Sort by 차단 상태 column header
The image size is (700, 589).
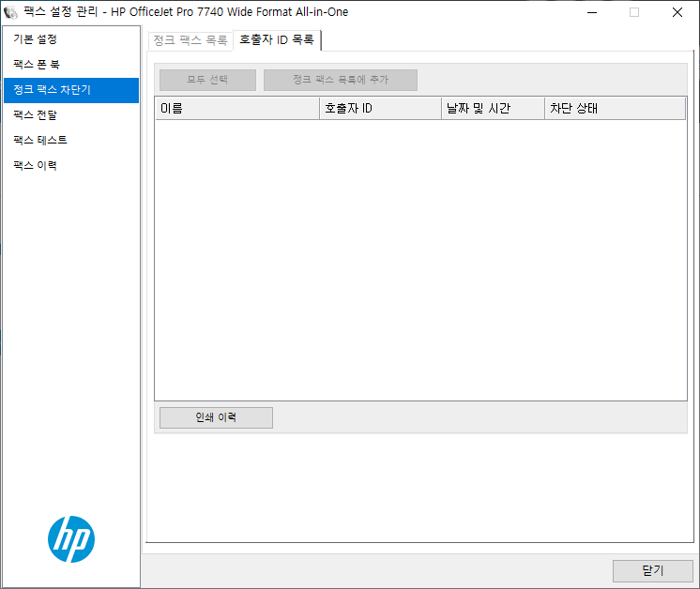pyautogui.click(x=615, y=109)
